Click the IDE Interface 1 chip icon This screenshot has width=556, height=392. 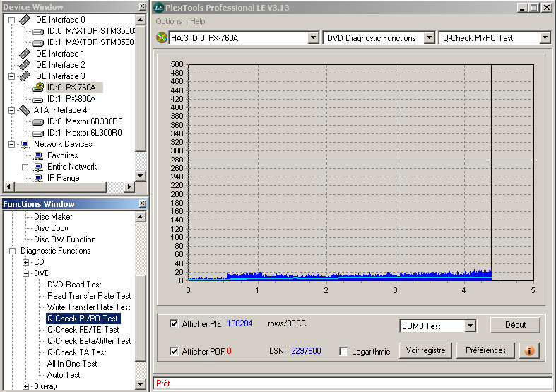click(x=25, y=54)
